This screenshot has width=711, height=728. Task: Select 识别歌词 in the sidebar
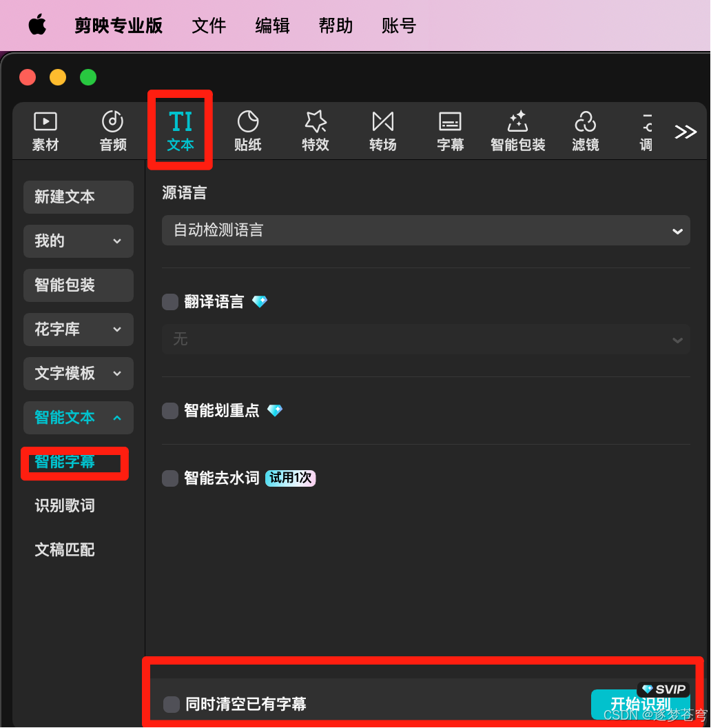[x=65, y=505]
